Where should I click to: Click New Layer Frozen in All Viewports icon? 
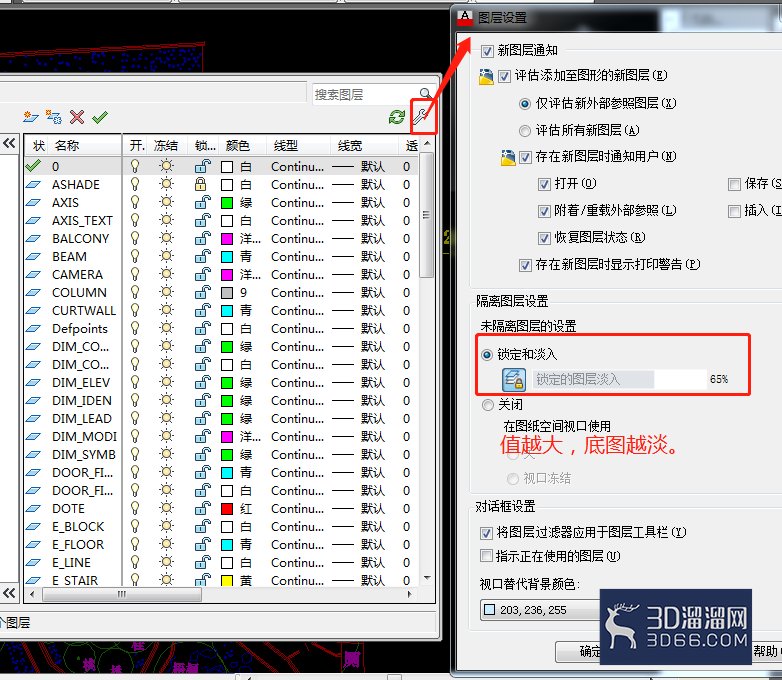(x=53, y=117)
